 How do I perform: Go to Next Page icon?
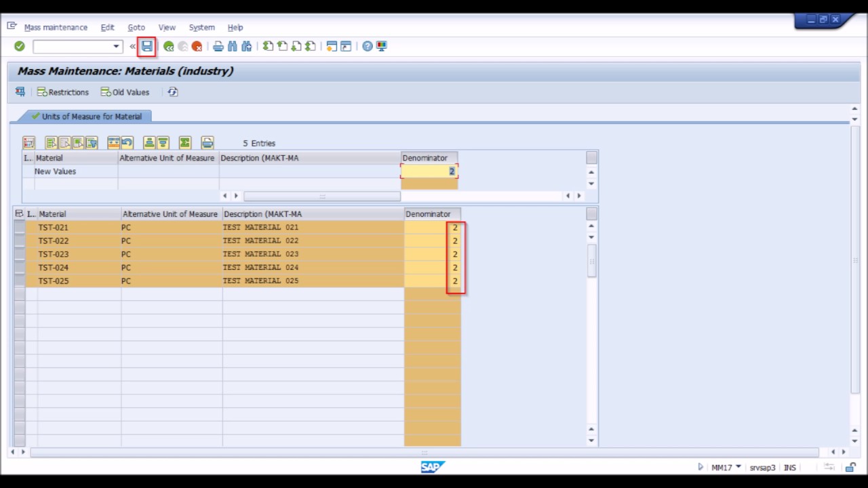(296, 46)
